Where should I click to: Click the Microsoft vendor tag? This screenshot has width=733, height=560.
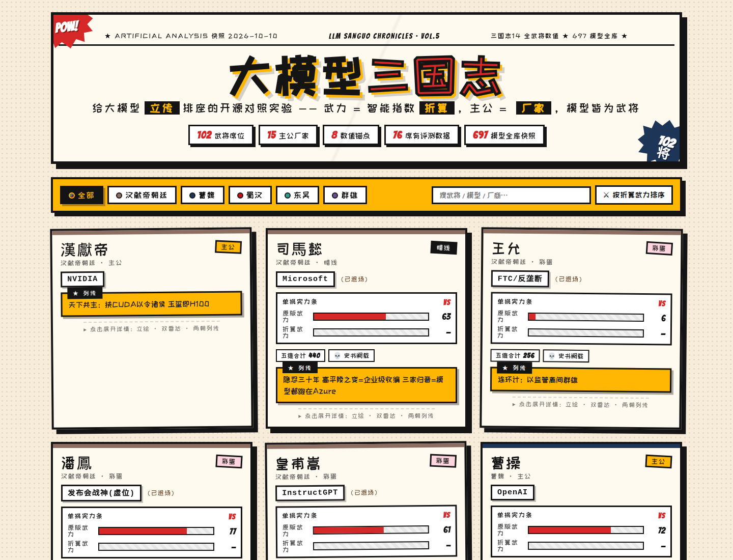tap(305, 279)
